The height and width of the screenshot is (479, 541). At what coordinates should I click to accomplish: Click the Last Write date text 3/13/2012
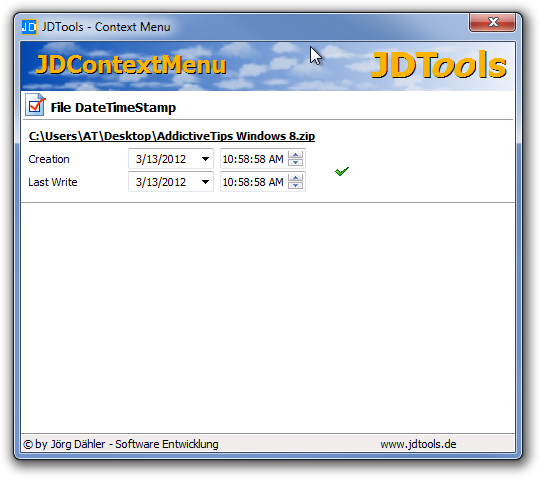coord(161,182)
